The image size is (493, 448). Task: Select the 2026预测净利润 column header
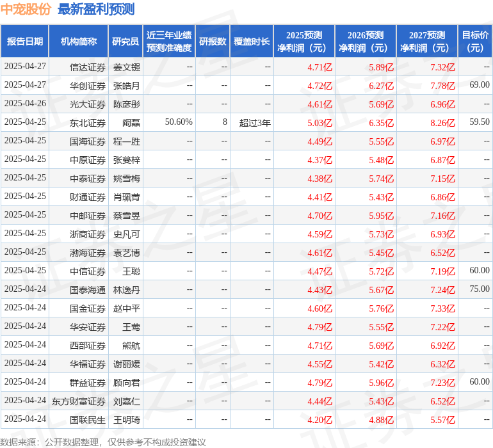(366, 42)
